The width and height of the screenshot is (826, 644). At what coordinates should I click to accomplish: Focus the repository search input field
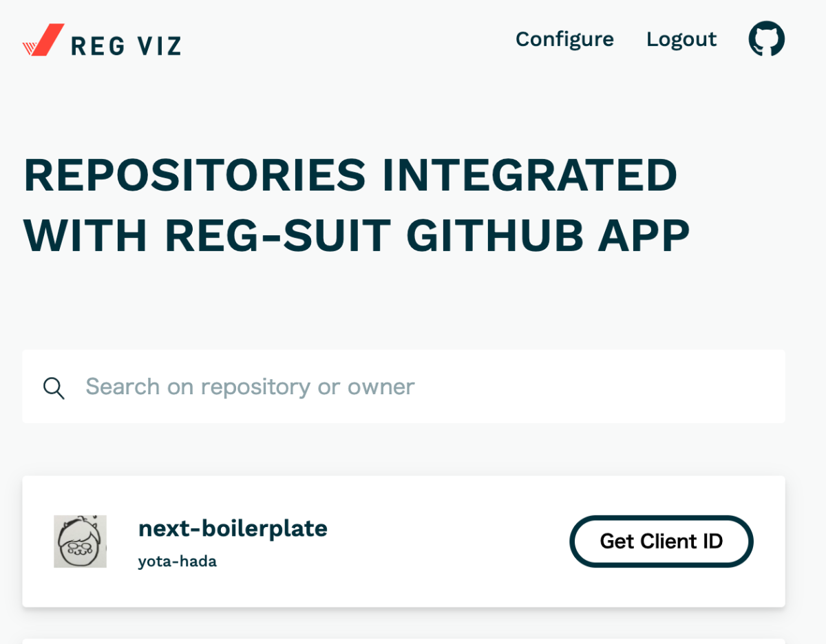tap(403, 387)
